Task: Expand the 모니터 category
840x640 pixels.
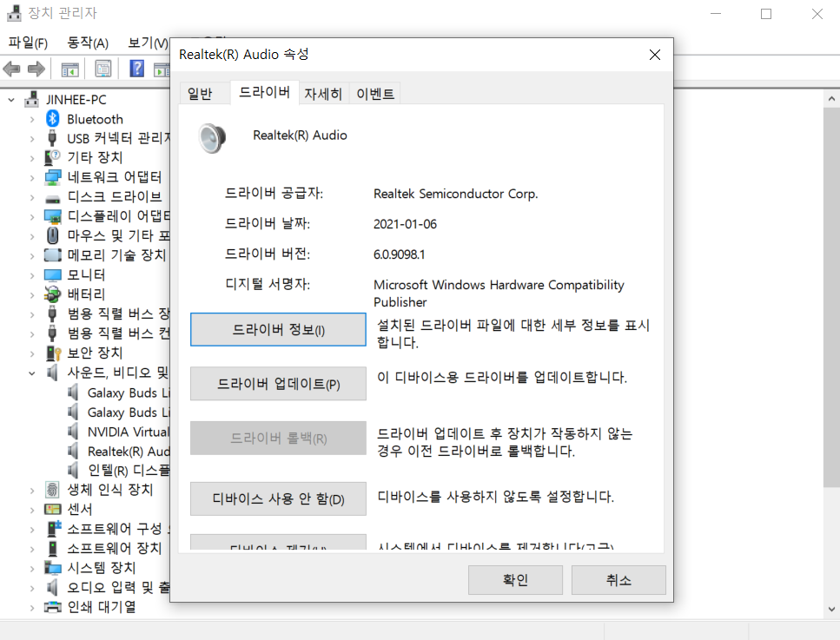Action: 31,276
